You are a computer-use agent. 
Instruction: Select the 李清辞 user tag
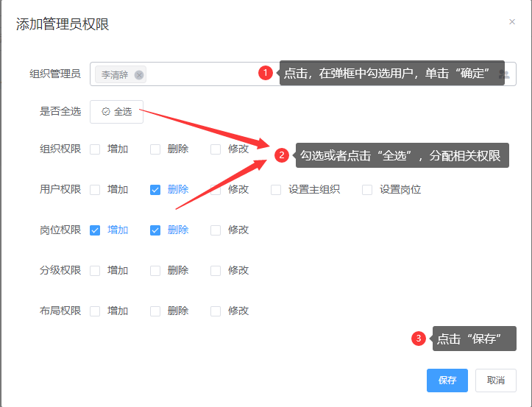(121, 74)
